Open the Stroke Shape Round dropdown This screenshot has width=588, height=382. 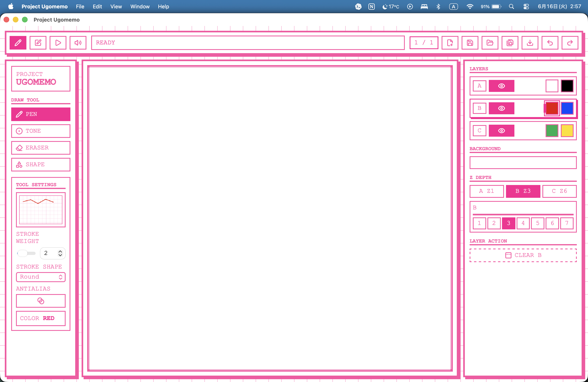point(41,277)
